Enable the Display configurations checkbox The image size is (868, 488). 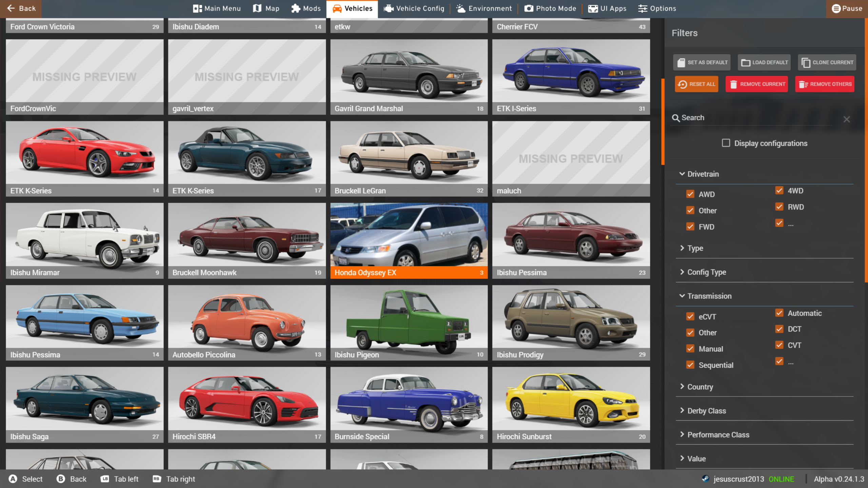click(x=726, y=143)
